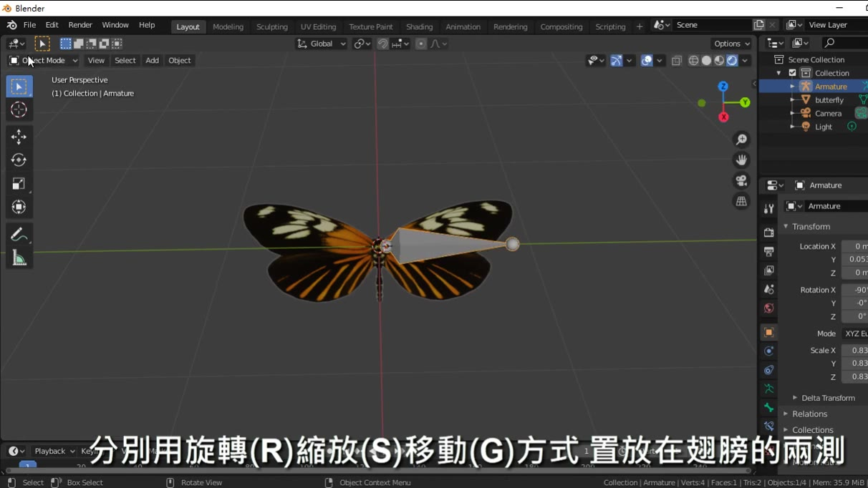Open the viewport View menu
Screen dimensions: 868x488
96,61
